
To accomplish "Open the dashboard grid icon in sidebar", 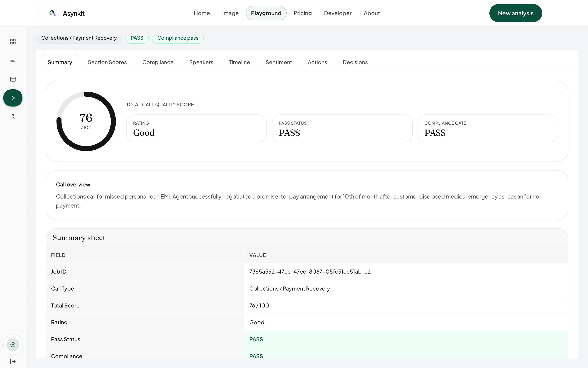I will pyautogui.click(x=13, y=42).
